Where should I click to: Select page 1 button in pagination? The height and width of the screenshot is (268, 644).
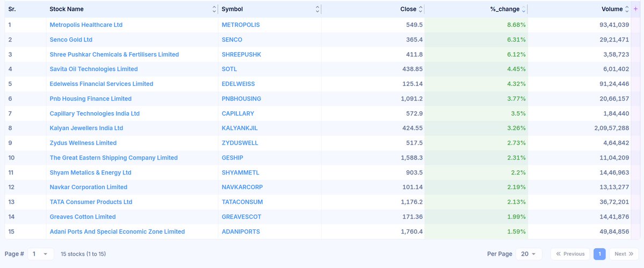(599, 254)
